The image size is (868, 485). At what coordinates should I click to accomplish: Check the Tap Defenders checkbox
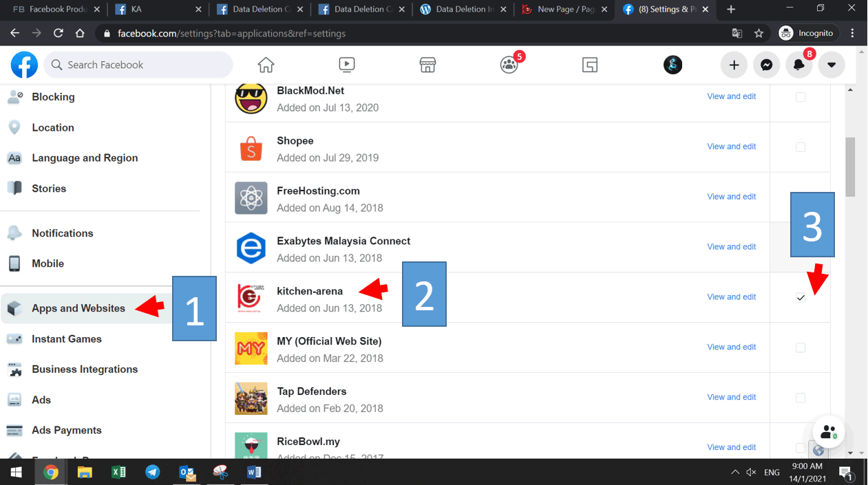click(801, 398)
